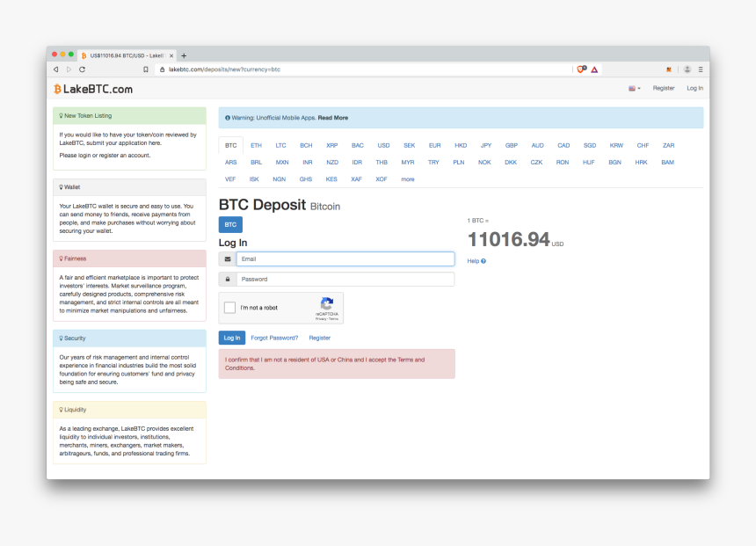
Task: Expand the 'more' currencies list
Action: [407, 179]
